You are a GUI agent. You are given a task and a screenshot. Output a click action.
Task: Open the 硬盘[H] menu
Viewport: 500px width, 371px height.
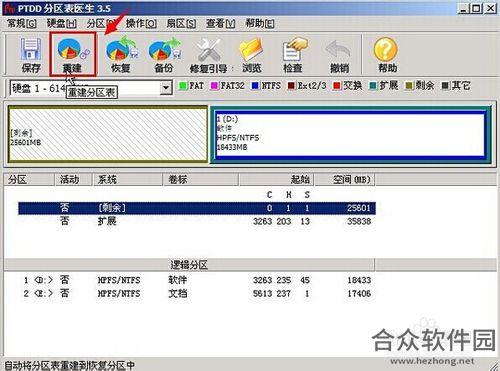pyautogui.click(x=62, y=23)
